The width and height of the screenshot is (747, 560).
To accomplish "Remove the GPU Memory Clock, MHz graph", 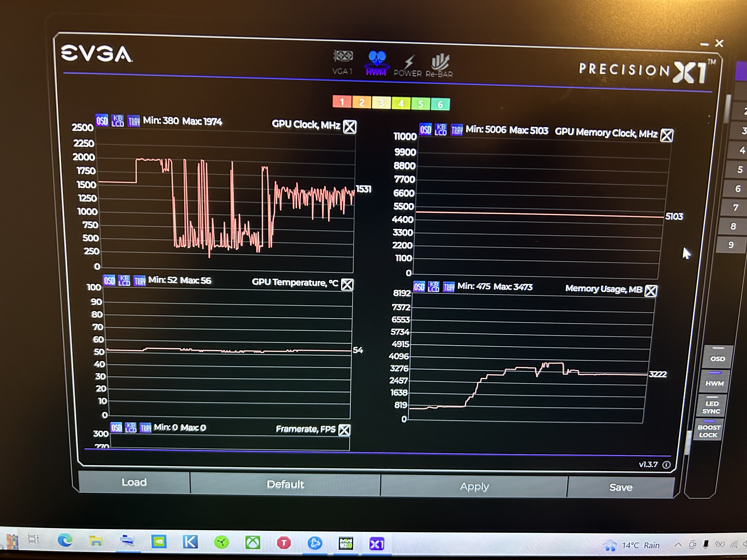I will click(x=666, y=135).
